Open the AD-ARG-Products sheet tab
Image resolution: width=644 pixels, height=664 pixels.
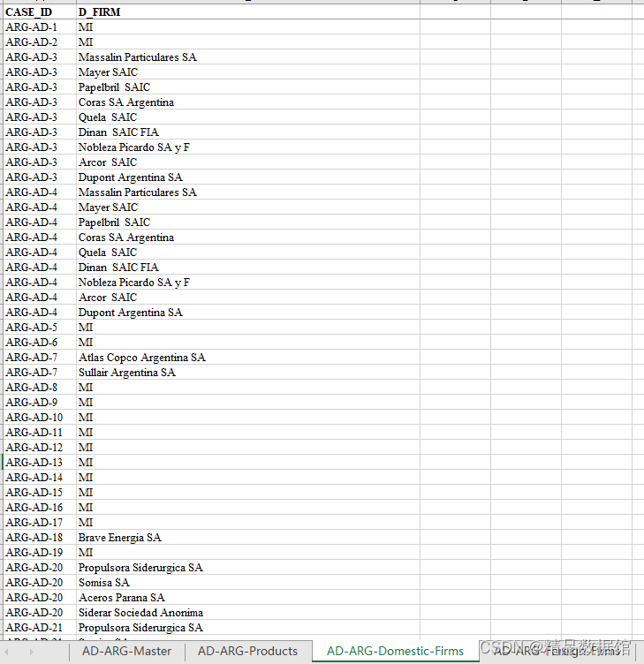click(248, 651)
